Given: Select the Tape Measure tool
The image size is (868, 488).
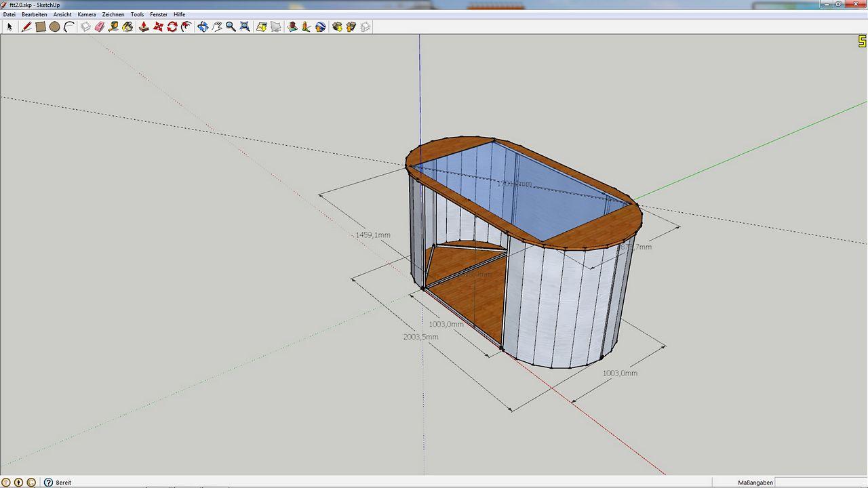Looking at the screenshot, I should [113, 27].
